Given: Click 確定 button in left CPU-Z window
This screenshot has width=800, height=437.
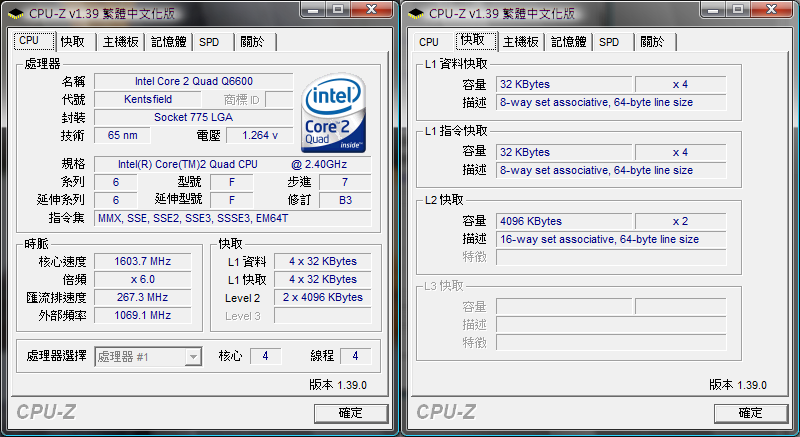Looking at the screenshot, I should [x=351, y=413].
